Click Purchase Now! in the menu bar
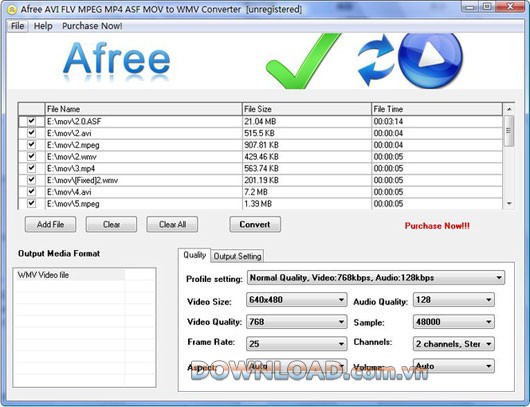This screenshot has width=530, height=407. (92, 26)
